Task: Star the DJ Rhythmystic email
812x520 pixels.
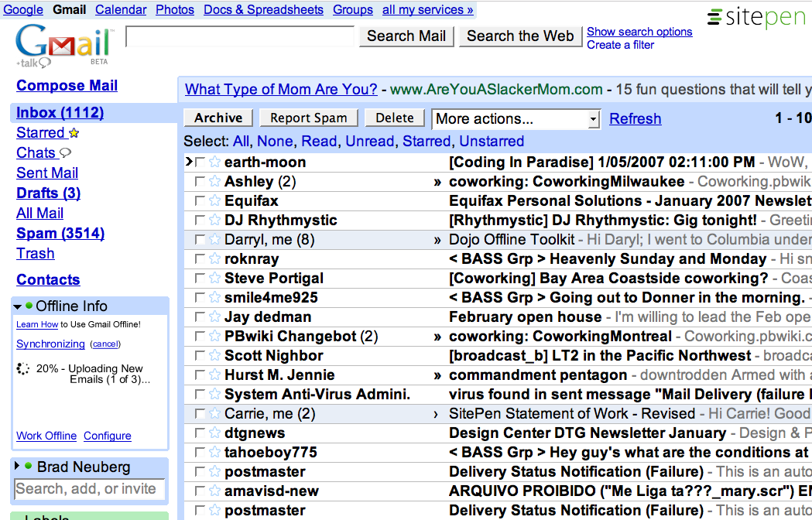Action: 215,220
